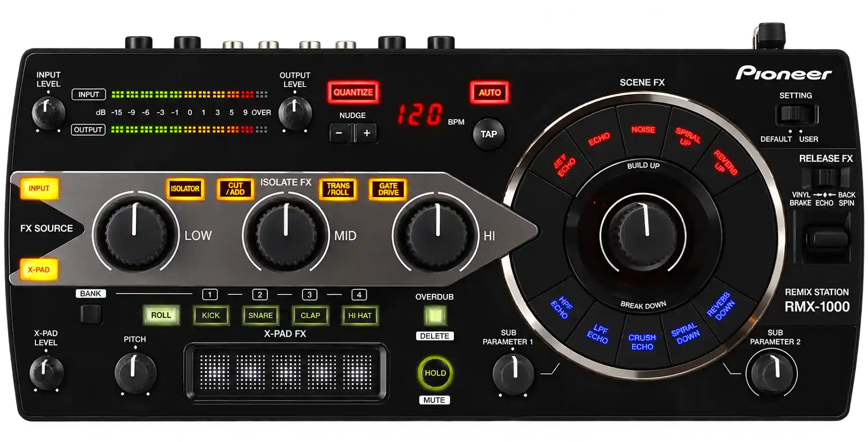The image size is (868, 442).
Task: Select the SPIRAL DOWN scene effect
Action: coord(686,333)
